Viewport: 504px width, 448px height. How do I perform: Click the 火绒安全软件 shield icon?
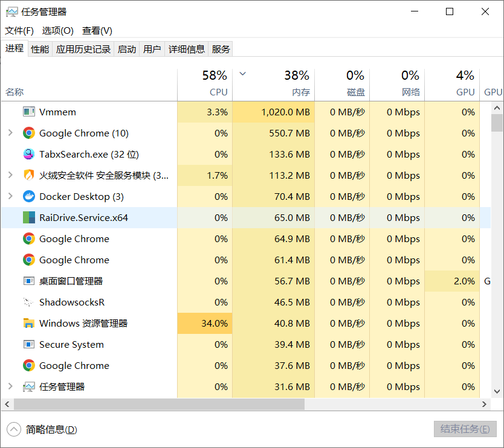coord(29,175)
